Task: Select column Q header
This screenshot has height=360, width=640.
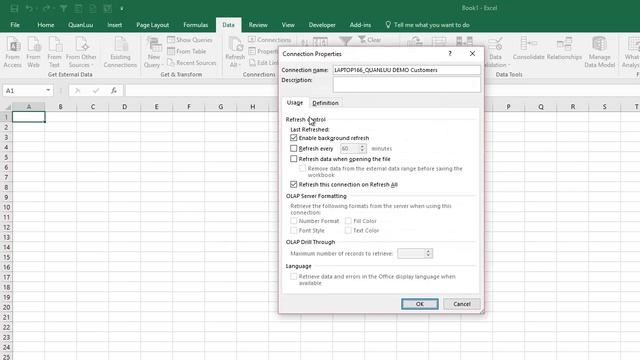Action: (x=541, y=107)
